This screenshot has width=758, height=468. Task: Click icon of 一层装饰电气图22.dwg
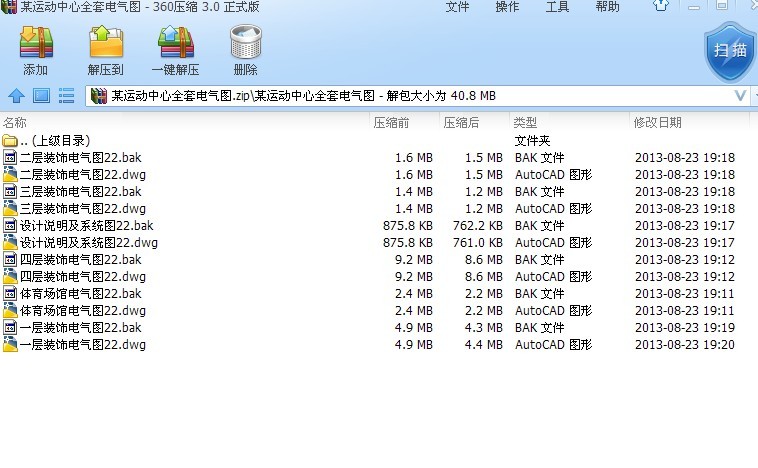tap(10, 345)
